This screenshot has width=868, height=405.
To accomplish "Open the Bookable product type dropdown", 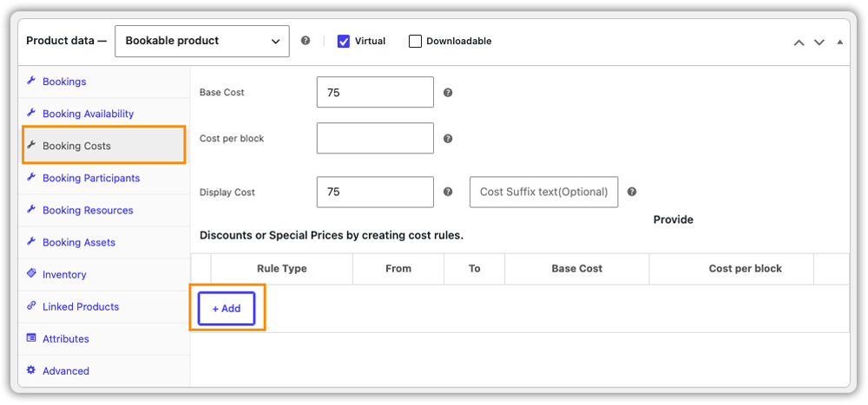I will tap(202, 41).
